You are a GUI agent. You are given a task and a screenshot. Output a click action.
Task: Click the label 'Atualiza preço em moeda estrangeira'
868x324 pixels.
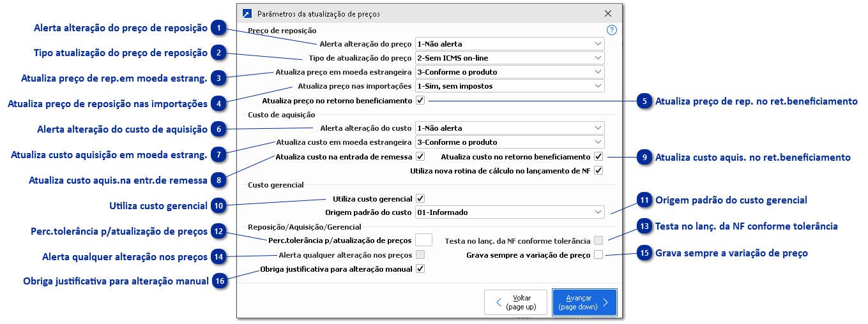pos(344,72)
